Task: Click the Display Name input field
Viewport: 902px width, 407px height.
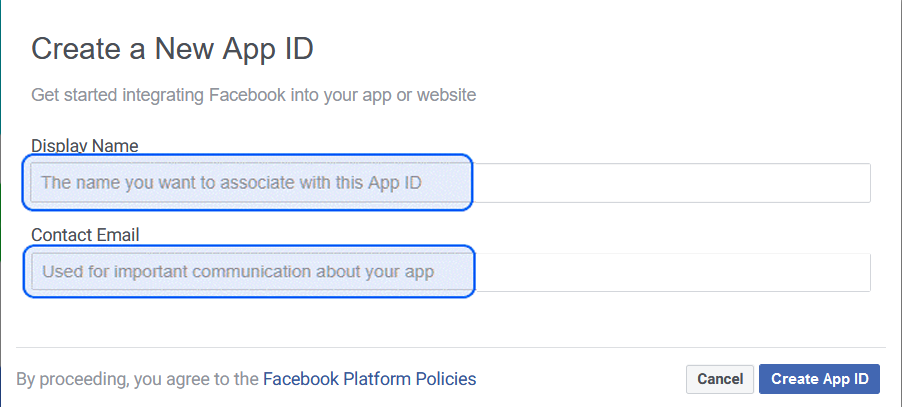Action: click(450, 183)
